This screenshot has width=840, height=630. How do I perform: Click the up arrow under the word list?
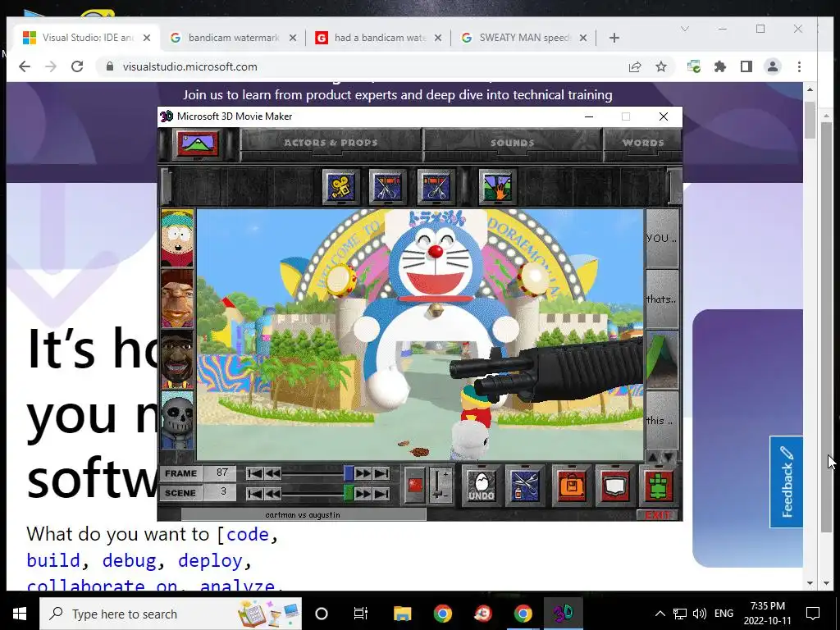click(654, 457)
